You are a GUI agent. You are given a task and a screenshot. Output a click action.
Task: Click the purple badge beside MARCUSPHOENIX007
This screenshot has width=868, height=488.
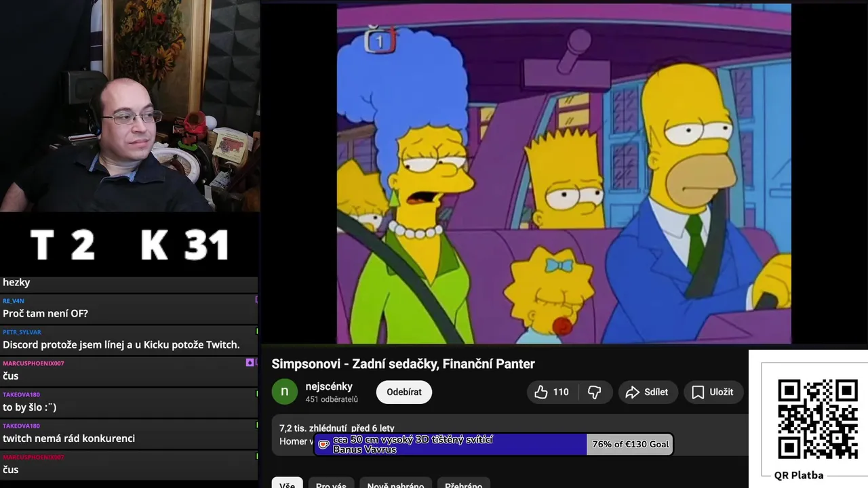tap(250, 363)
